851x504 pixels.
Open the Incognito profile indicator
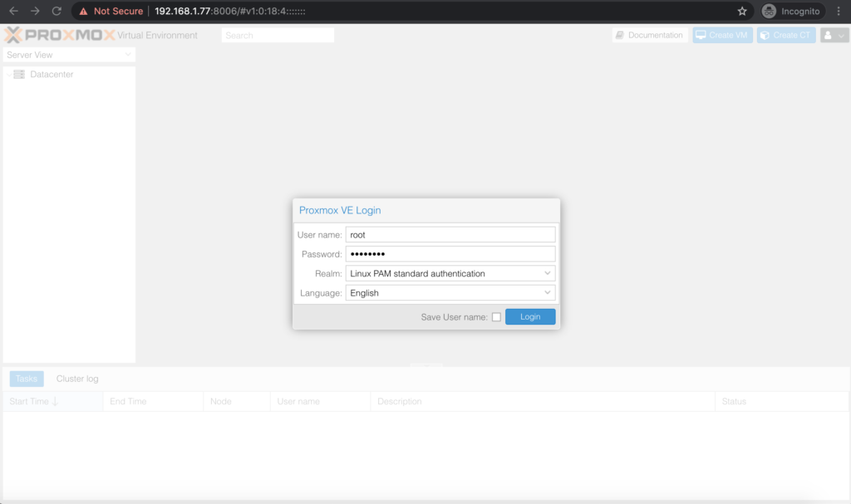point(792,11)
